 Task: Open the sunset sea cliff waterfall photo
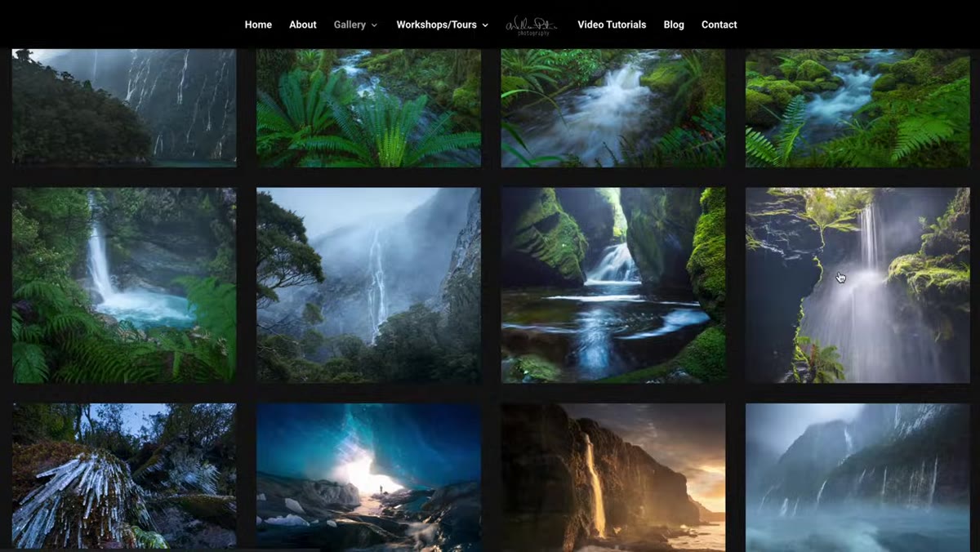(x=613, y=477)
